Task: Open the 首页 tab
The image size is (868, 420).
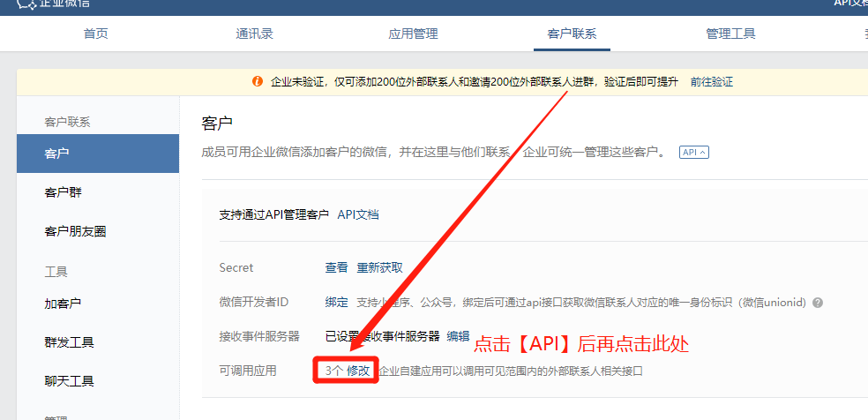Action: click(96, 34)
